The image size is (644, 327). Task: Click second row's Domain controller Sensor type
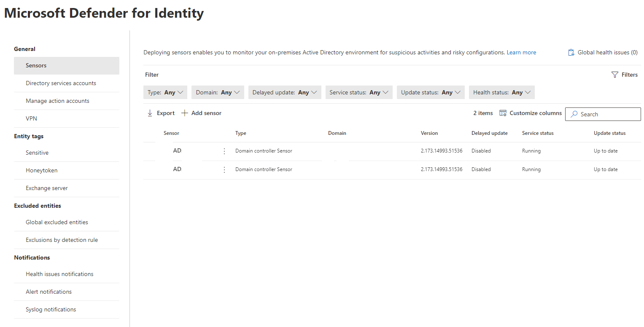coord(264,169)
